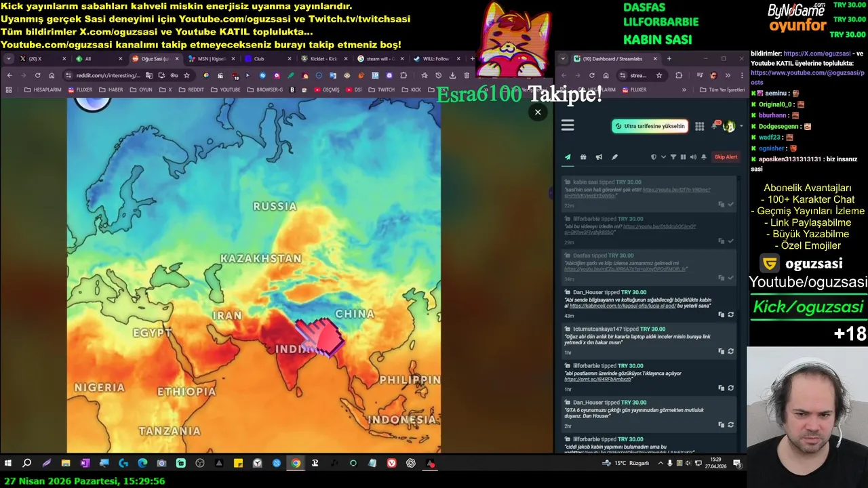Viewport: 868px width, 488px height.
Task: Open Chrome from the taskbar
Action: point(296,464)
